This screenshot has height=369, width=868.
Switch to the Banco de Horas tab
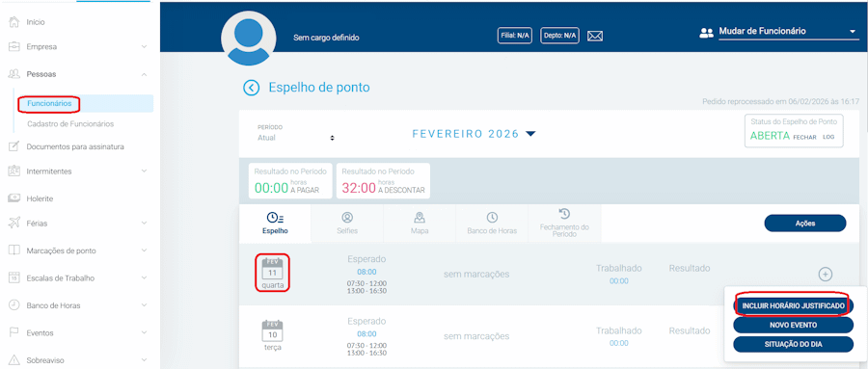click(x=492, y=223)
